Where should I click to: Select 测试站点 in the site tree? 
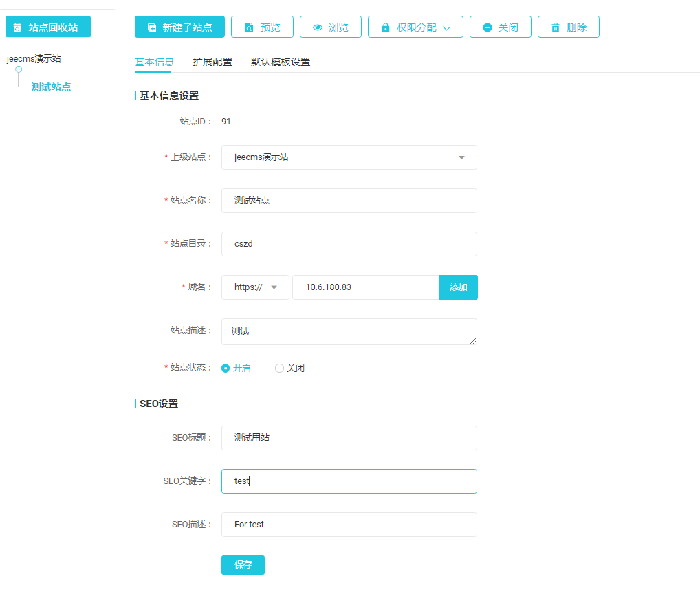point(51,87)
